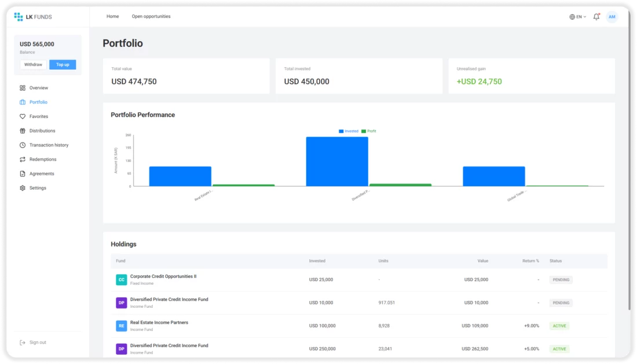Open Corporate Credit Opportunities II fund
Viewport: 637px width, 364px height.
coord(163,277)
